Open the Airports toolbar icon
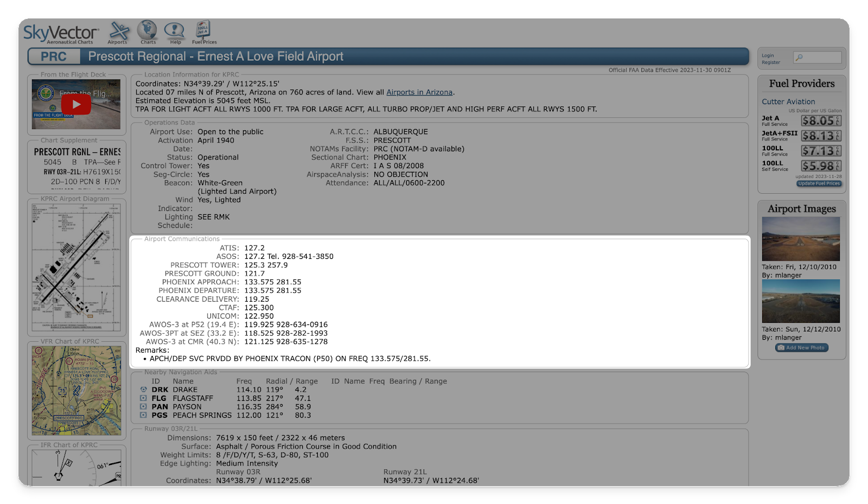 [118, 33]
